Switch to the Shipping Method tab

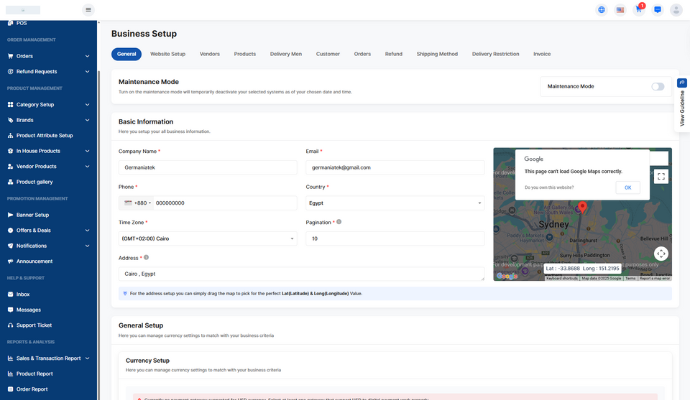[x=437, y=54]
